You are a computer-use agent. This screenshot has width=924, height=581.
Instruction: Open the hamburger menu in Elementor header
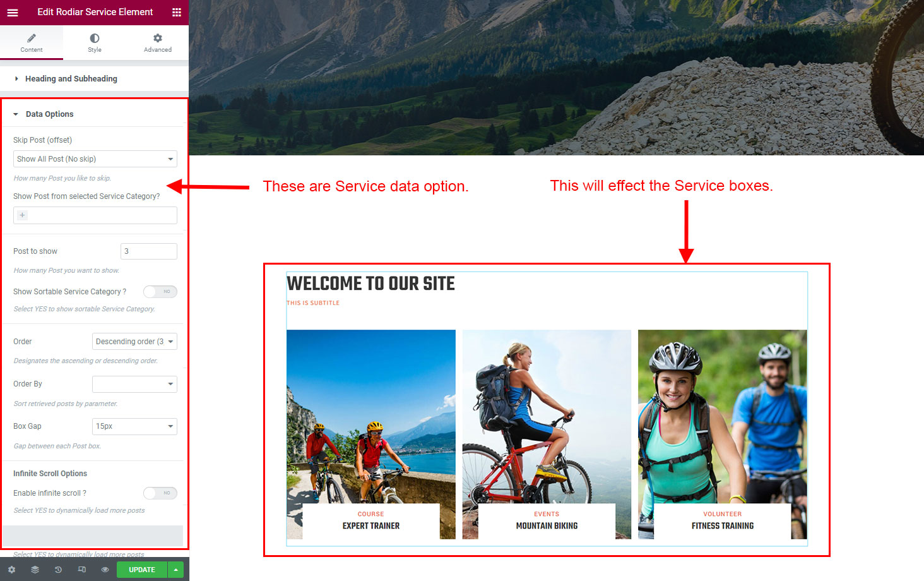coord(13,12)
